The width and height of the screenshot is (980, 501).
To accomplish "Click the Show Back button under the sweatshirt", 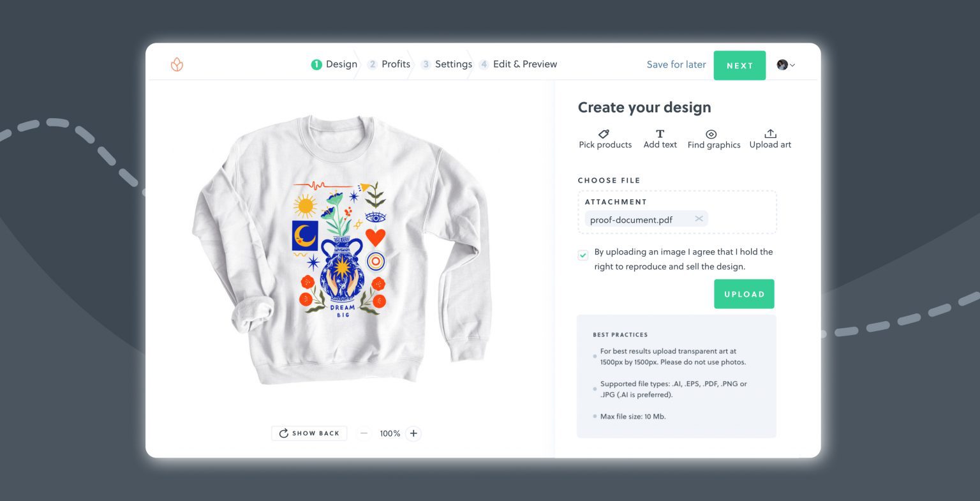I will [x=309, y=433].
